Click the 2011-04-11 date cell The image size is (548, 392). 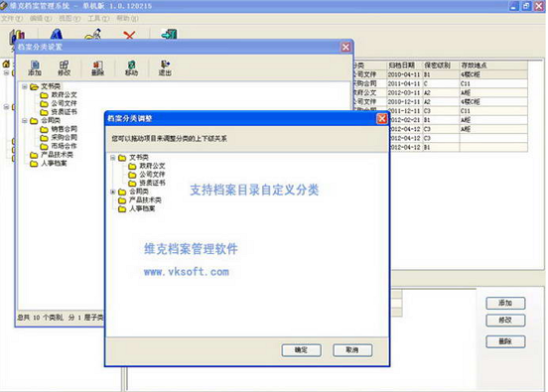pyautogui.click(x=404, y=83)
